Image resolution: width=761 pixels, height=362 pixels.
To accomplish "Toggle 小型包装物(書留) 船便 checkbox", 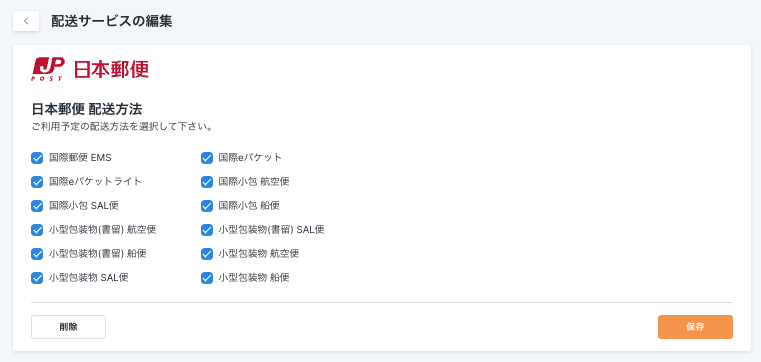I will point(37,254).
